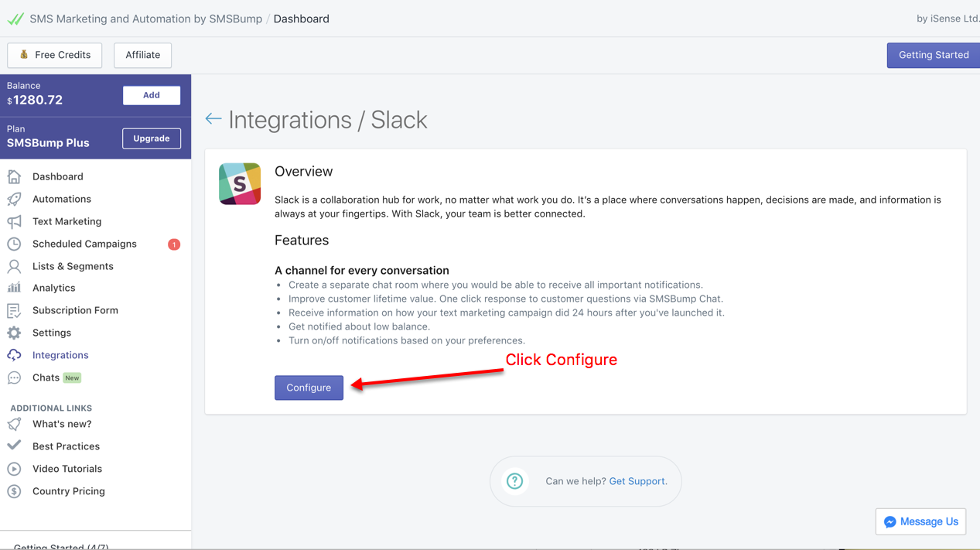The width and height of the screenshot is (980, 550).
Task: Click the blue Configure button
Action: point(309,388)
